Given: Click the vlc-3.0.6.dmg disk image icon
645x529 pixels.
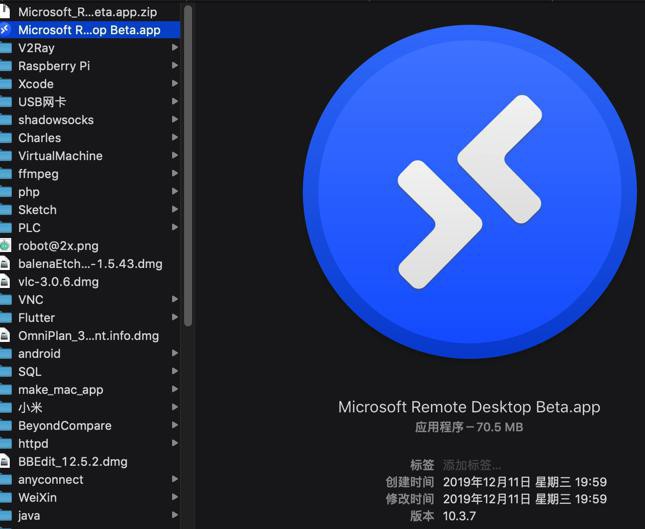Looking at the screenshot, I should point(5,281).
